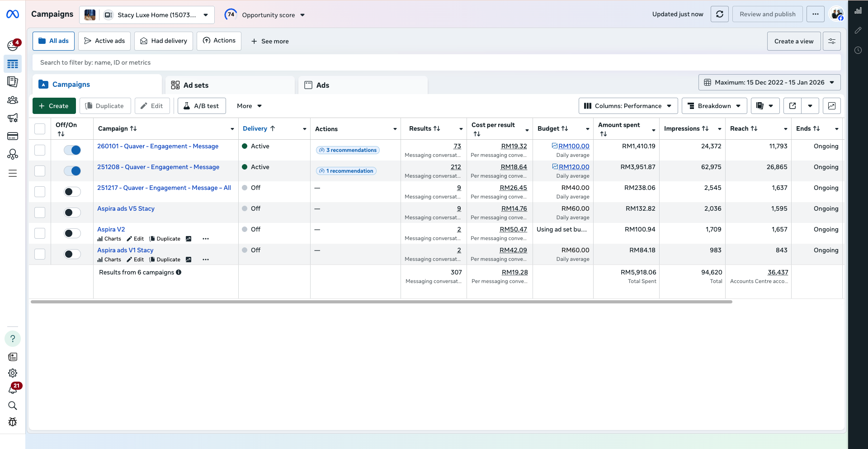Open the Help question mark icon
Image resolution: width=868 pixels, height=449 pixels.
click(x=13, y=339)
